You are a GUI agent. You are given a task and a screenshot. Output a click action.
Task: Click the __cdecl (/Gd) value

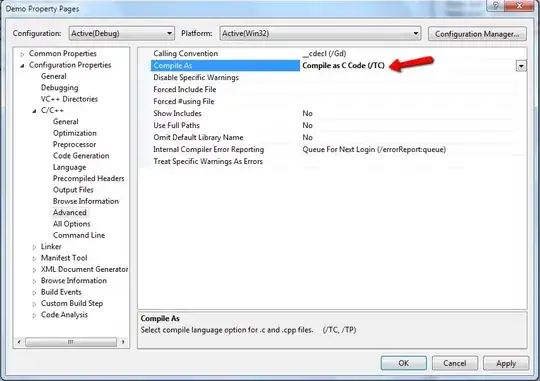(x=324, y=54)
